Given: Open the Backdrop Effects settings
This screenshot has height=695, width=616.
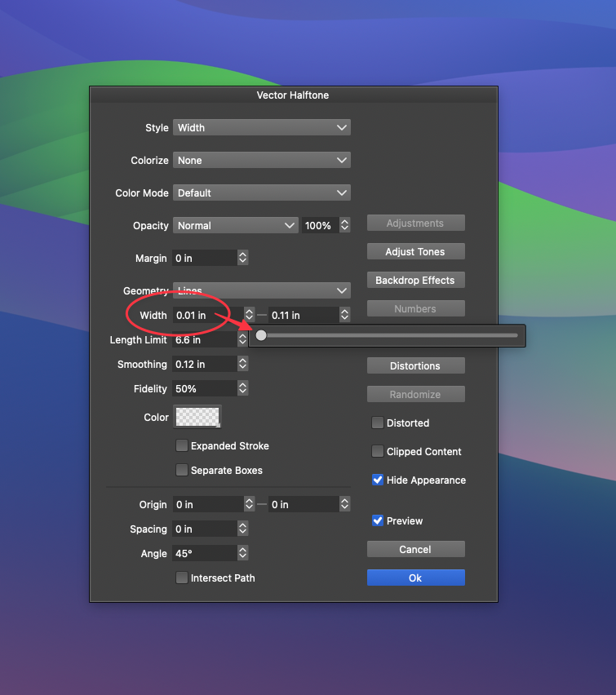Looking at the screenshot, I should (415, 281).
